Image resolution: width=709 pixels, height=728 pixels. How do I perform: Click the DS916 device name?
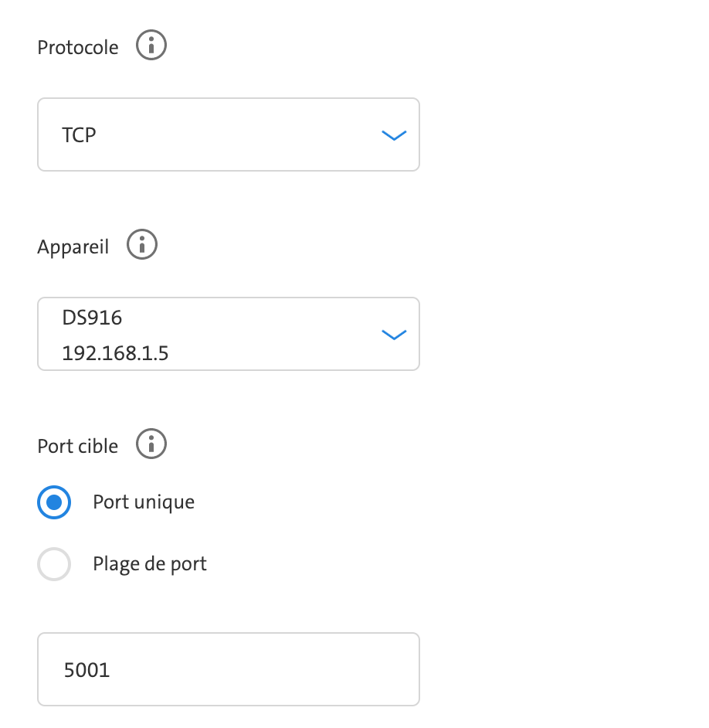pyautogui.click(x=92, y=318)
